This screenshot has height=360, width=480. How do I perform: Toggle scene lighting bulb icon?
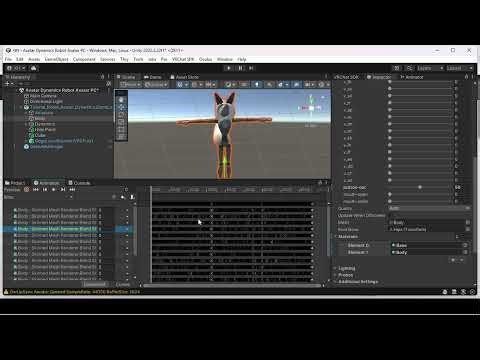tap(257, 85)
